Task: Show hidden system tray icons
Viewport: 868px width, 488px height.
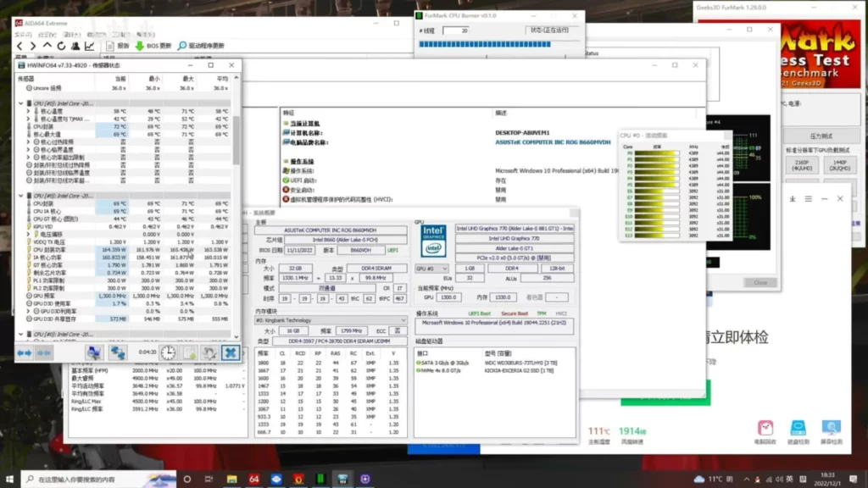Action: coord(746,480)
